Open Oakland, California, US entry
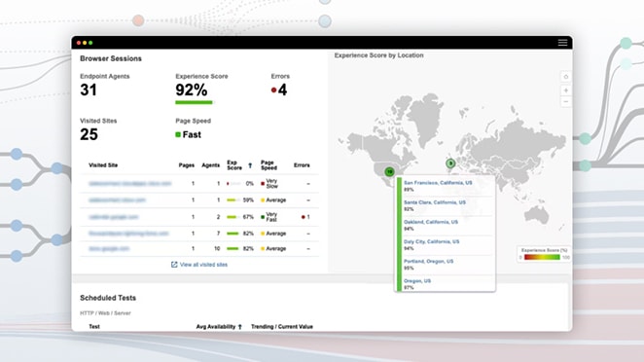The height and width of the screenshot is (362, 644). tap(431, 222)
